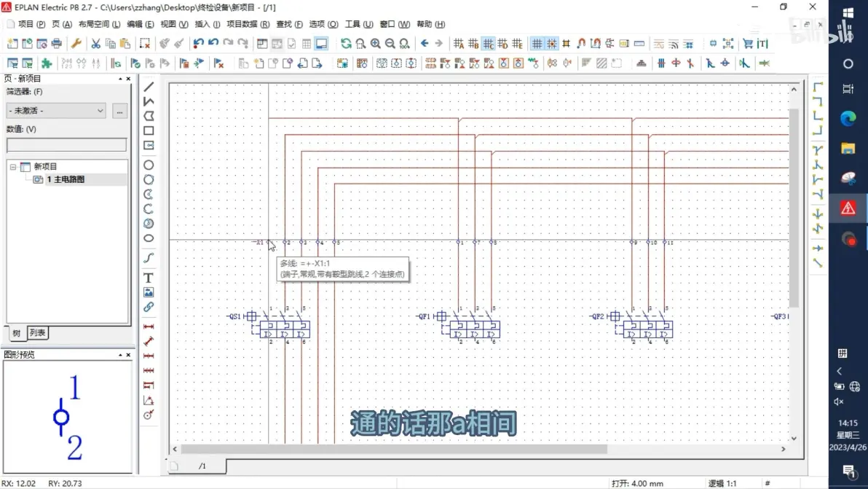Image resolution: width=868 pixels, height=489 pixels.
Task: Select the Polygon drawing tool
Action: (x=149, y=117)
